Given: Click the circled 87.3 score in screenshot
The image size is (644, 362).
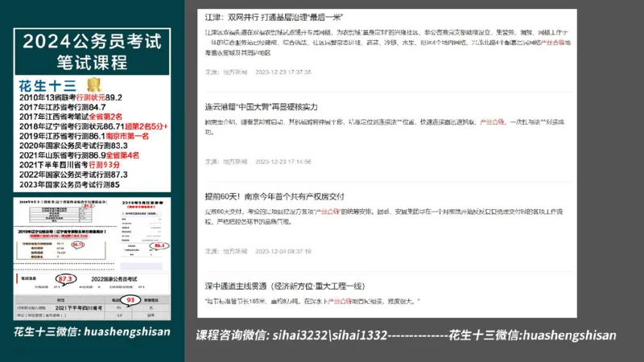Looking at the screenshot, I should (65, 279).
